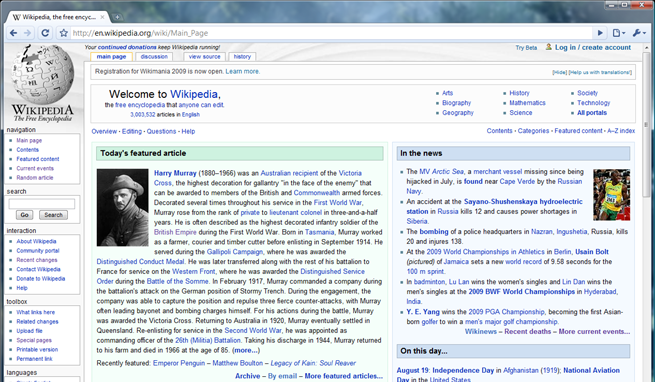Viewport: 655px width, 382px height.
Task: Open the 2009 PGA Championship link
Action: pos(506,312)
